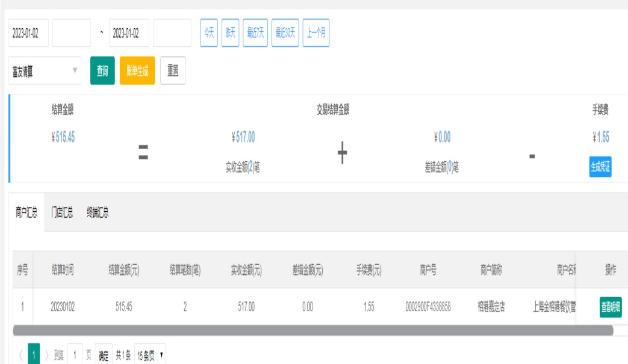This screenshot has height=364, width=628.
Task: Switch to the 门店汇总 tab
Action: [62, 212]
